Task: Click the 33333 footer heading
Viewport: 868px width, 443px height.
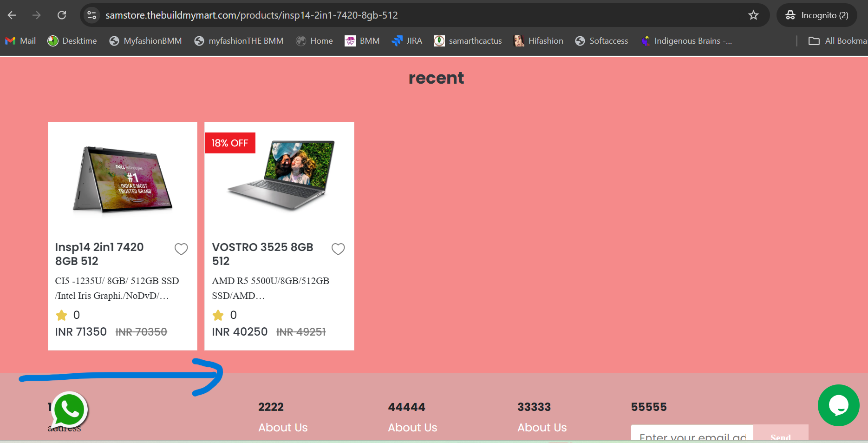Action: (534, 407)
